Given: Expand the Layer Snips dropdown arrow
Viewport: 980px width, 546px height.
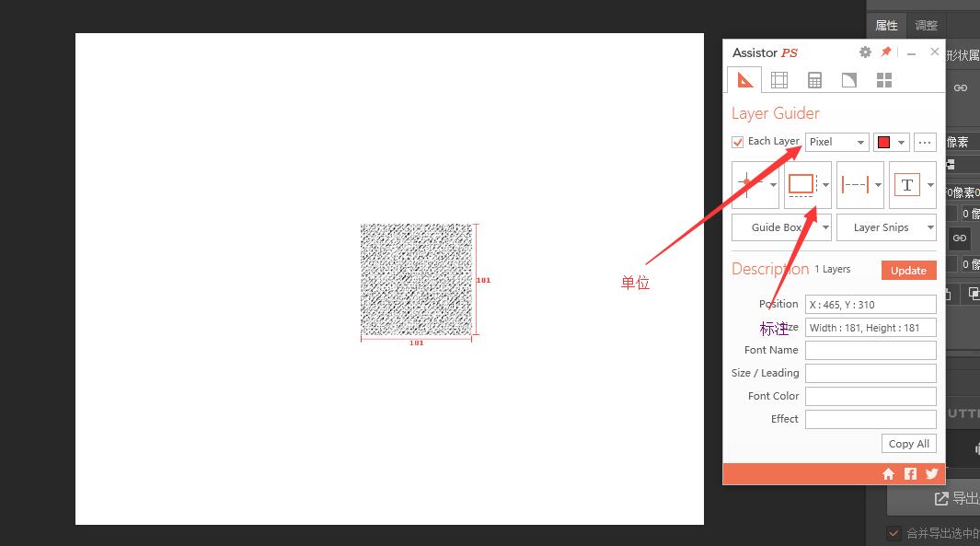Looking at the screenshot, I should (930, 227).
